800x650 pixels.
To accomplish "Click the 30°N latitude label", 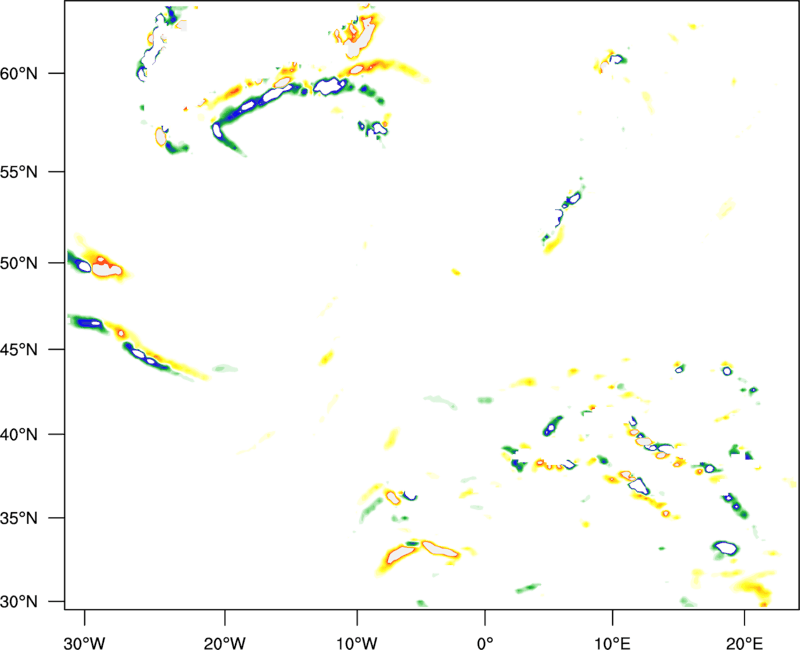I will click(x=19, y=602).
